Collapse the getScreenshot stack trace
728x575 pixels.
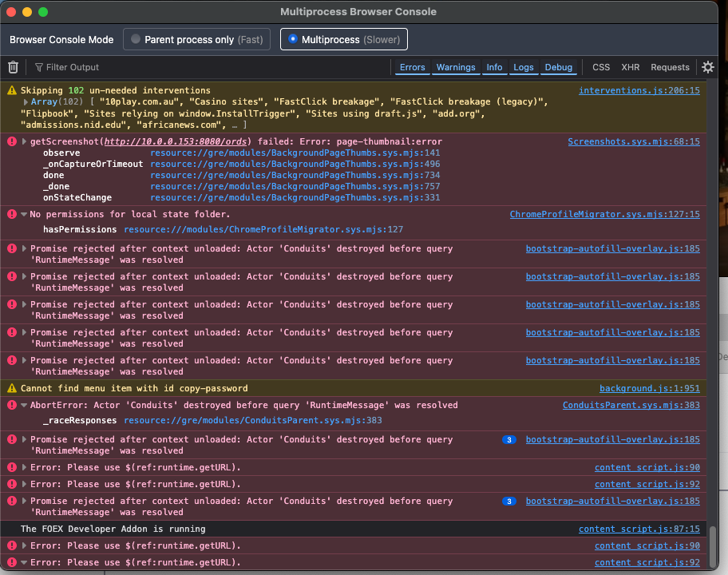click(x=24, y=141)
